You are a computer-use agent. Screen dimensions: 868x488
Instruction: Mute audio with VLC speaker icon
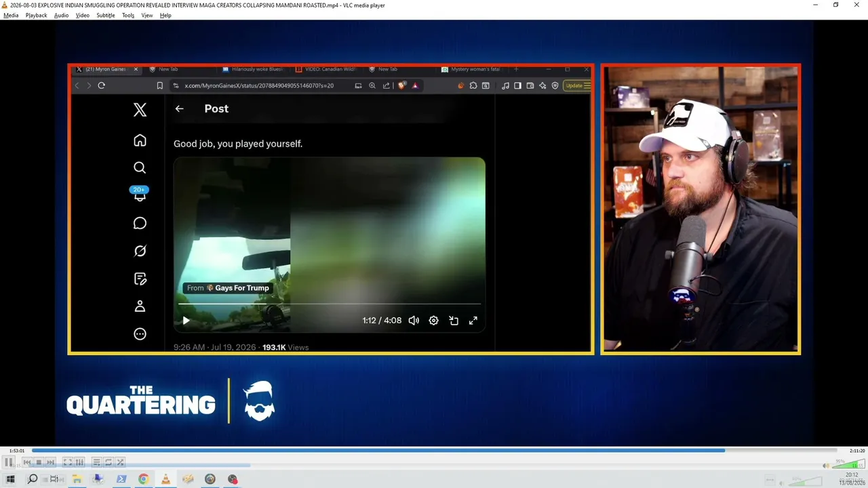click(x=826, y=466)
